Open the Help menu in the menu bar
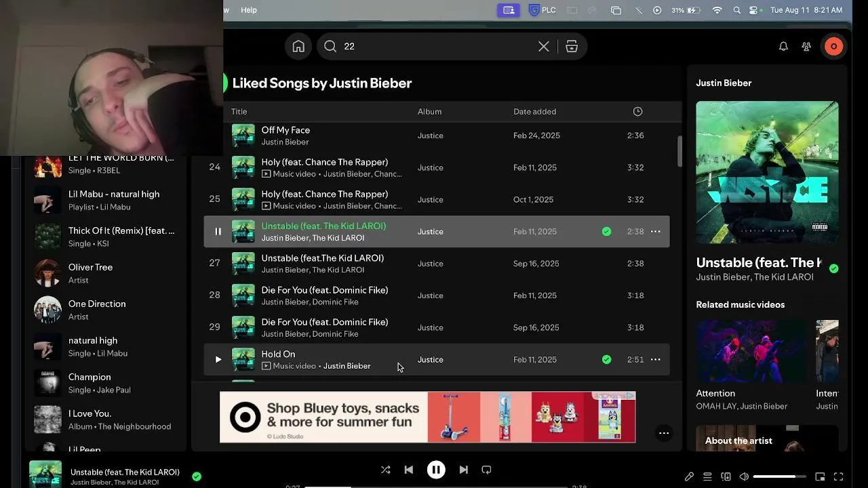Screen dimensions: 868x488 pyautogui.click(x=249, y=10)
